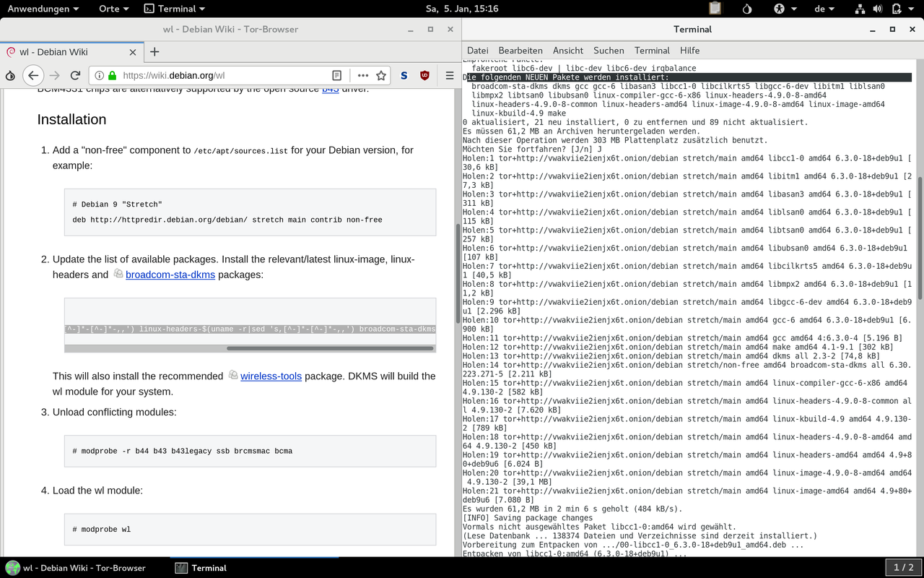Switch to Tor-Browser in the bottom taskbar
The image size is (924, 578).
77,568
